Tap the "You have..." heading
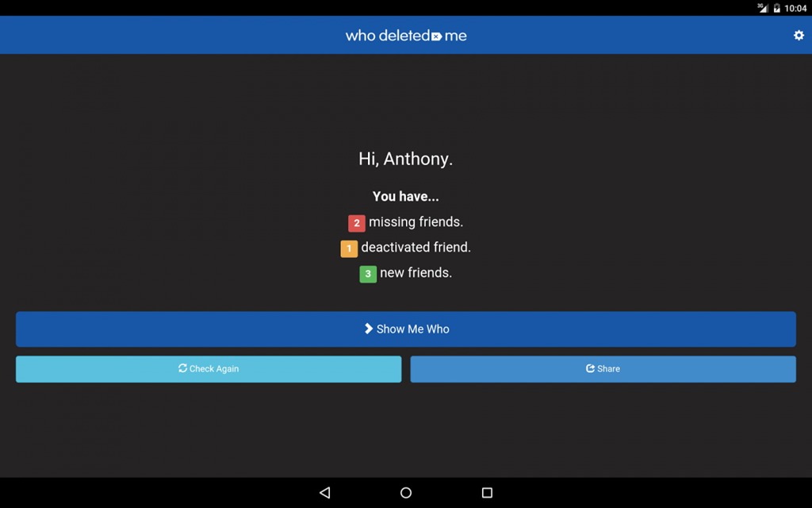Viewport: 812px width, 508px height. pos(405,197)
